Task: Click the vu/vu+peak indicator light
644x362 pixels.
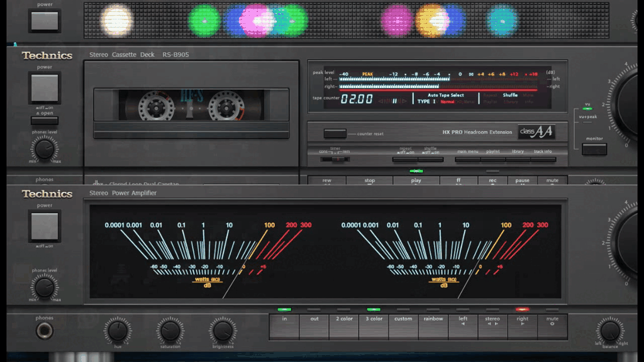Action: coord(588,109)
